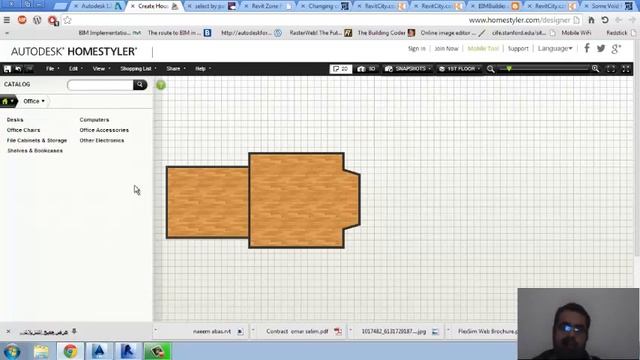The height and width of the screenshot is (360, 640).
Task: Click the Support link
Action: tap(518, 48)
